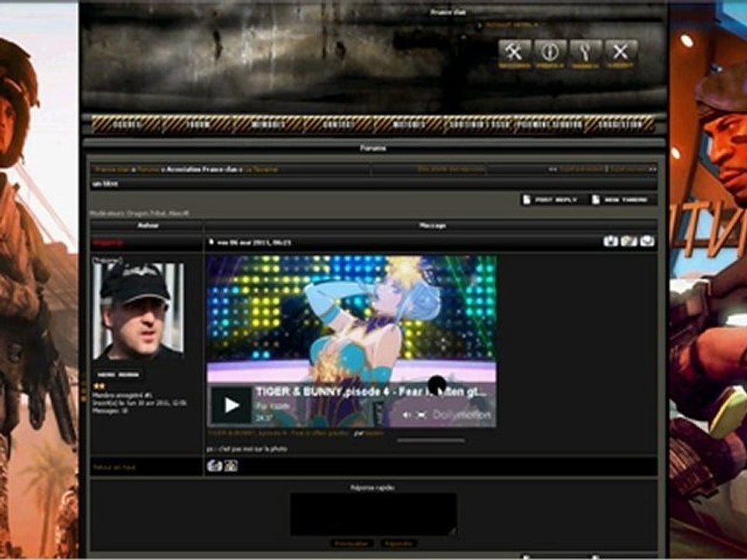747x560 pixels.
Task: Click the small post icon before the date
Action: [x=211, y=242]
